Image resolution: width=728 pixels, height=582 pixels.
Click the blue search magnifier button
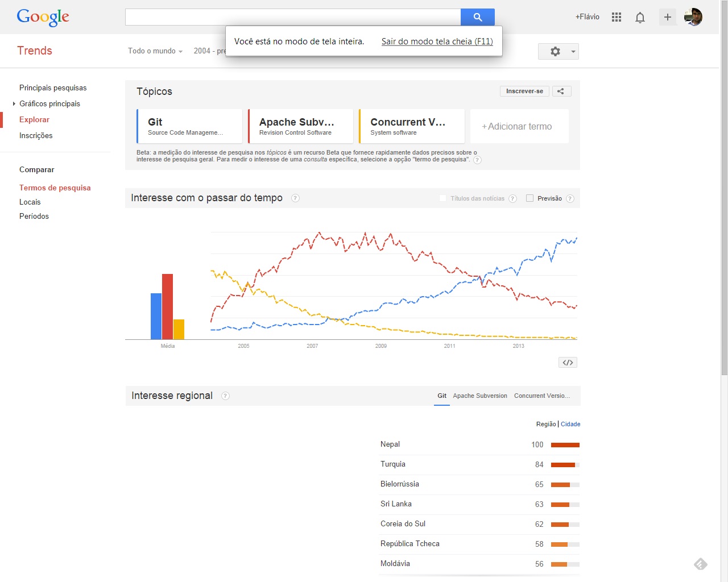pyautogui.click(x=478, y=17)
